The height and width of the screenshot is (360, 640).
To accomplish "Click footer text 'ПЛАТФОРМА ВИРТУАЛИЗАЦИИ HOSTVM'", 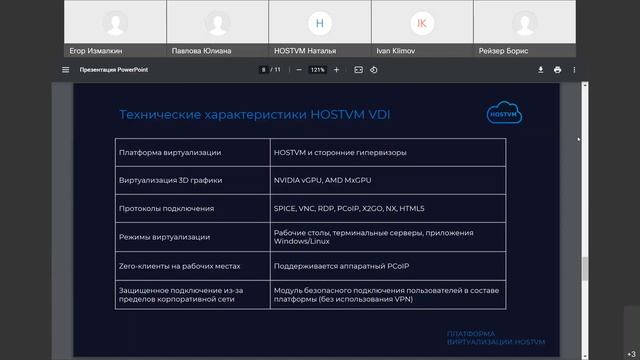I will (496, 338).
